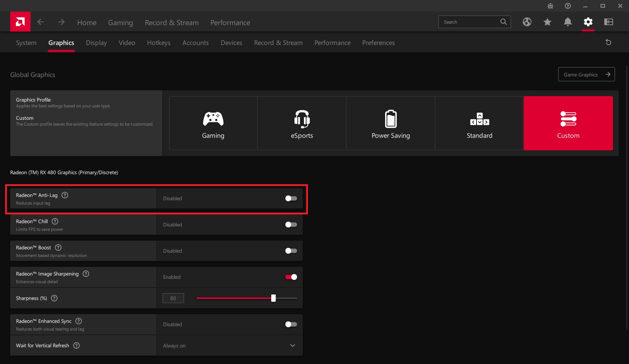Image resolution: width=629 pixels, height=364 pixels.
Task: Switch to Performance settings tab
Action: point(332,43)
